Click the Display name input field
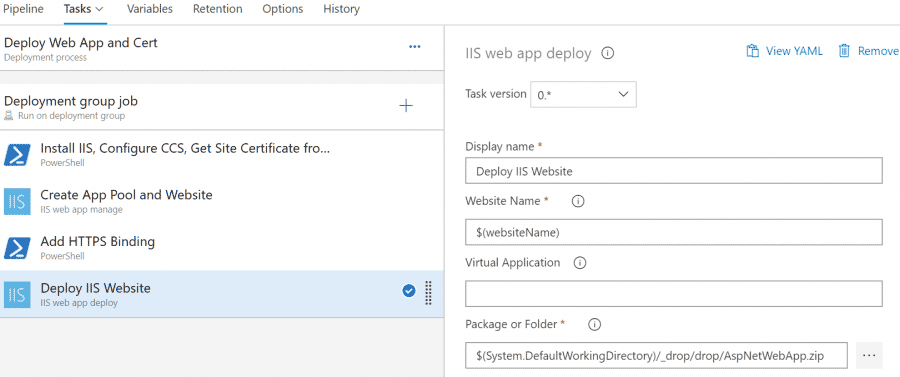The image size is (900, 377). pyautogui.click(x=673, y=171)
